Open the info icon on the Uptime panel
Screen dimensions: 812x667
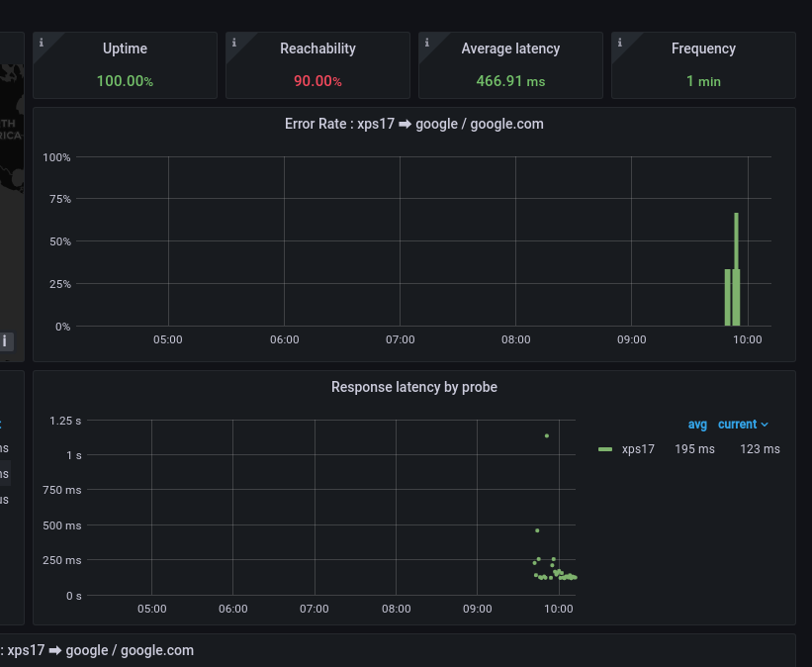click(41, 42)
